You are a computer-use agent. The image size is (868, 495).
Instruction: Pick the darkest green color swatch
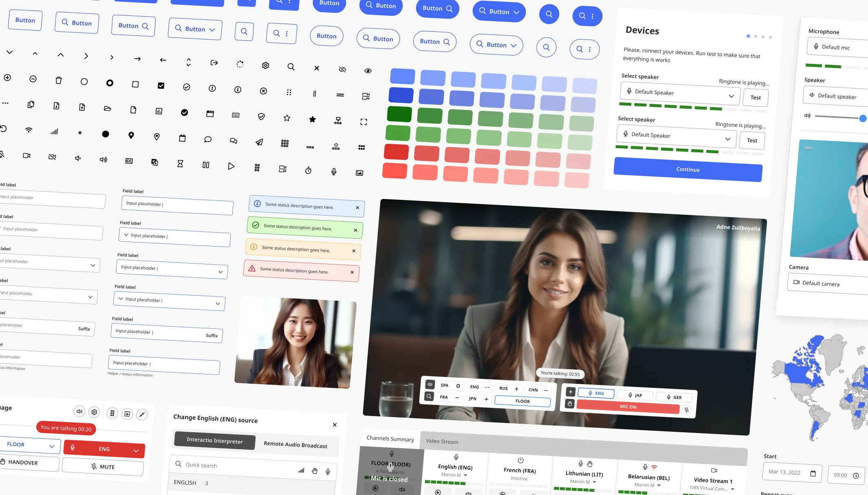tap(399, 114)
